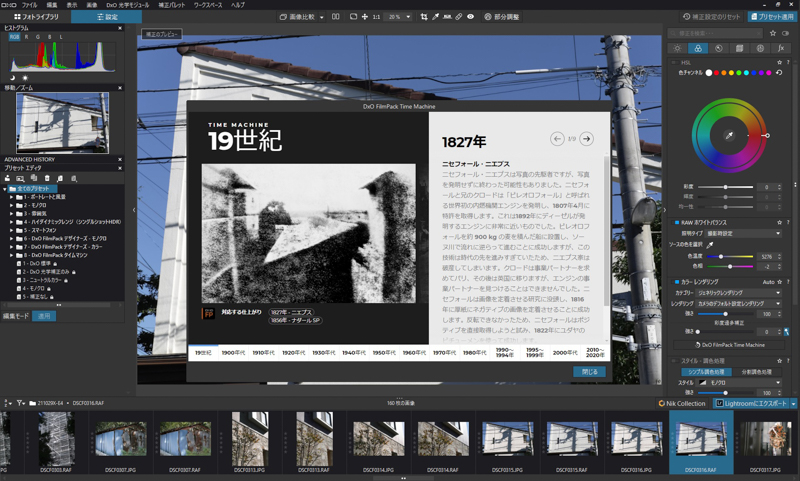Open the filmstrip filter funnel icon
Image resolution: width=800 pixels, height=481 pixels.
click(x=20, y=403)
